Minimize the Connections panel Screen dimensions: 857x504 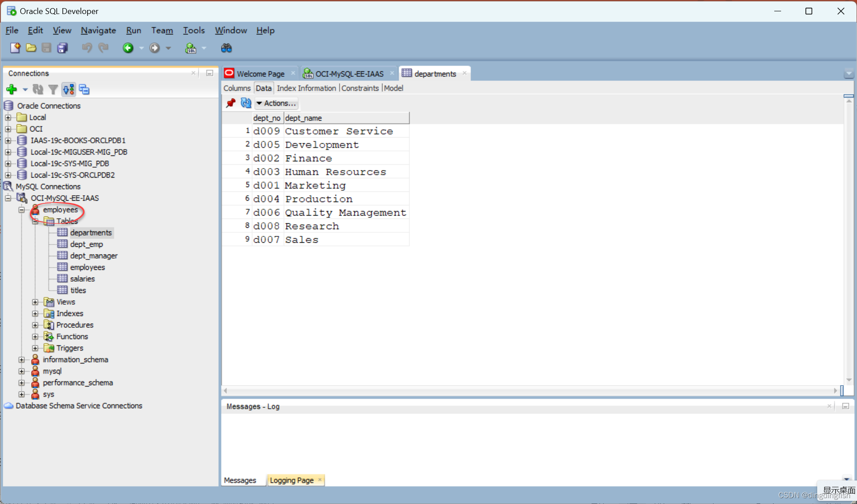(210, 73)
